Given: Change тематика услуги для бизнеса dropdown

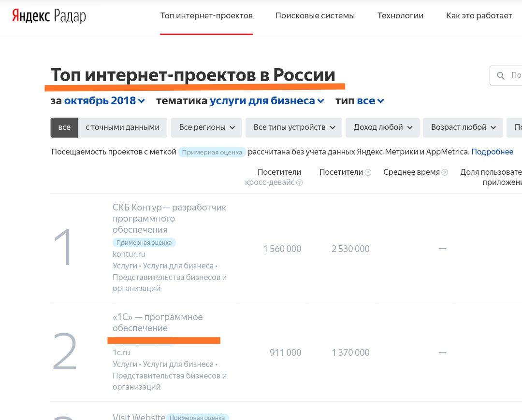Looking at the screenshot, I should click(267, 100).
